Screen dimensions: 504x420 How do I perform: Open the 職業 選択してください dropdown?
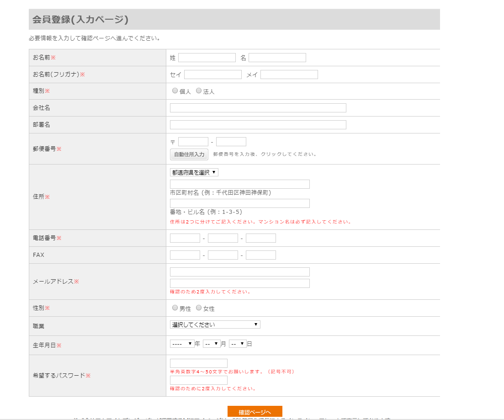pos(215,324)
